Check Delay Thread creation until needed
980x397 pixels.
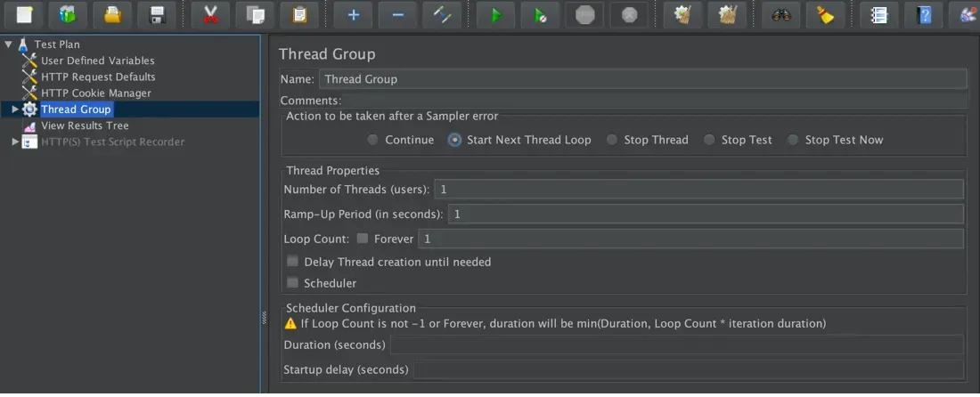tap(292, 262)
